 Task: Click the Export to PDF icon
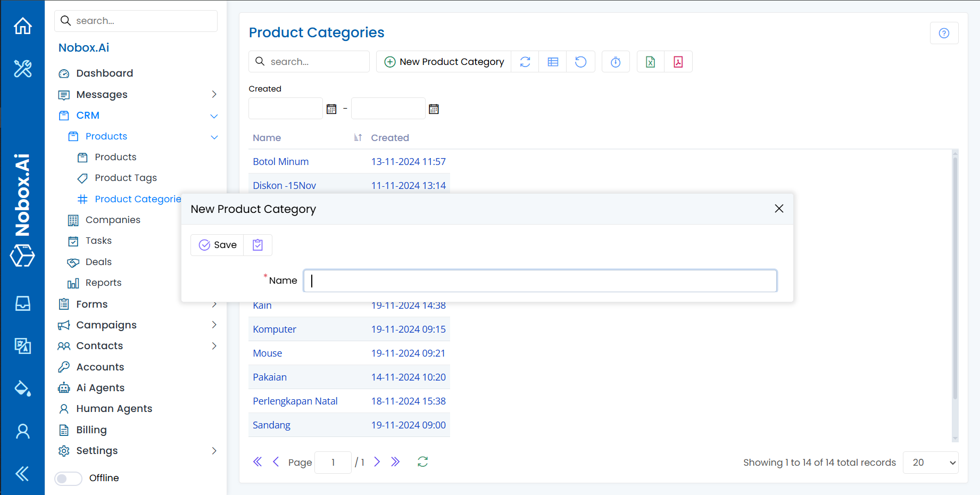(x=678, y=62)
